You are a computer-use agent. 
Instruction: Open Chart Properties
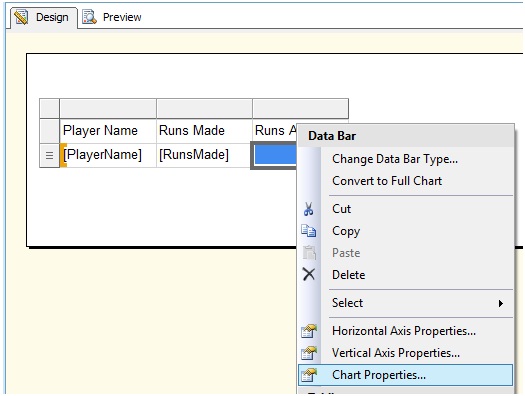405,375
